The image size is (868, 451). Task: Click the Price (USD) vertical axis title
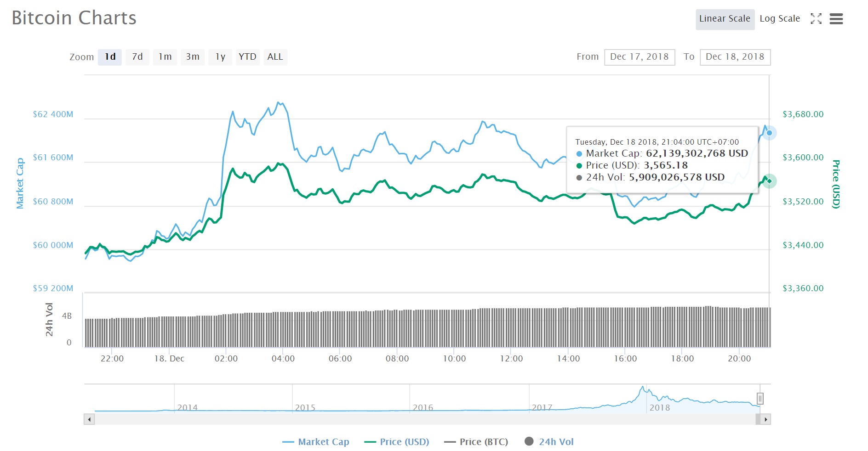pos(836,184)
